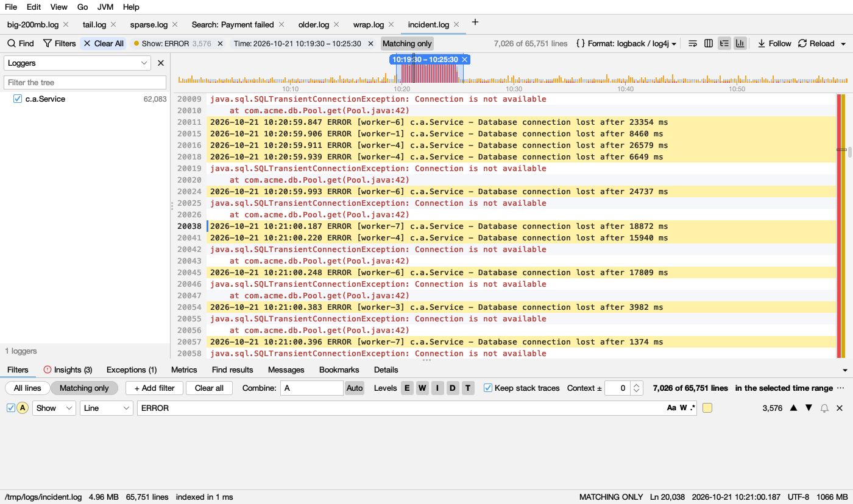Click the Context stepper arrows
This screenshot has width=853, height=504.
point(637,388)
